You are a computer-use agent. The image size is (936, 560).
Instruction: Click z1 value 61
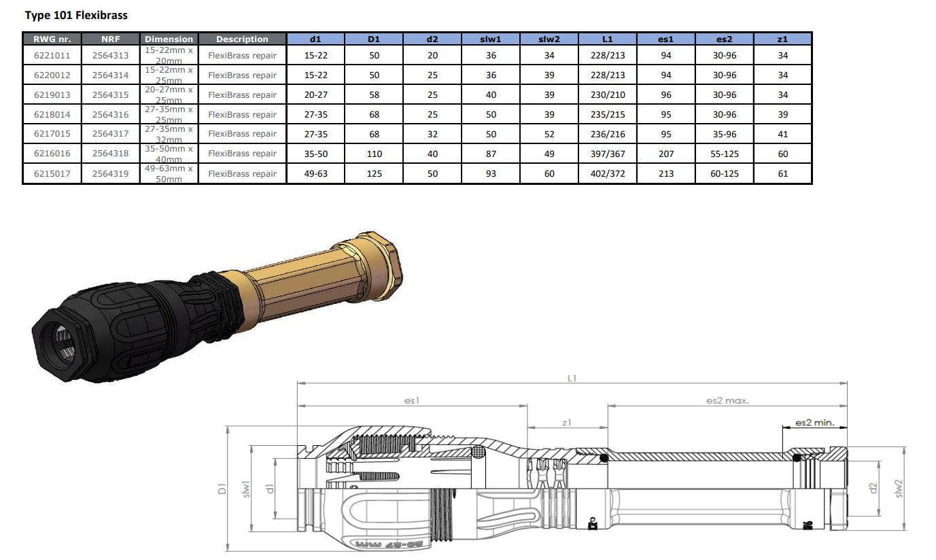point(783,174)
